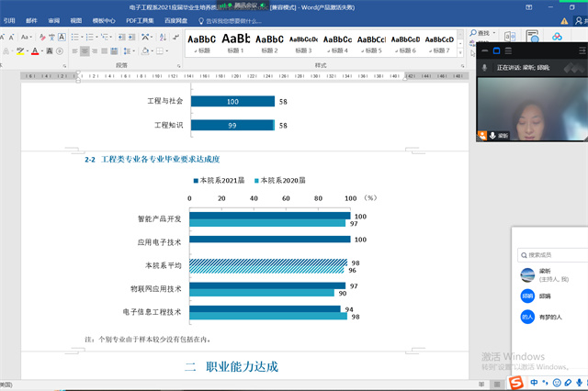
Task: Expand the paragraph settings dialog launcher
Action: [x=179, y=66]
